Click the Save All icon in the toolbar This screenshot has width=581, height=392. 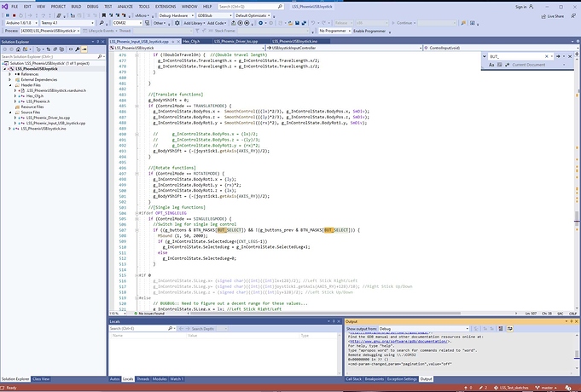(304, 23)
